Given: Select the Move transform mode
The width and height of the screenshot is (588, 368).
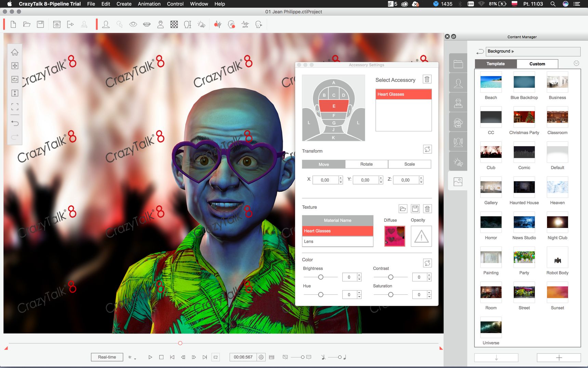Looking at the screenshot, I should point(324,164).
